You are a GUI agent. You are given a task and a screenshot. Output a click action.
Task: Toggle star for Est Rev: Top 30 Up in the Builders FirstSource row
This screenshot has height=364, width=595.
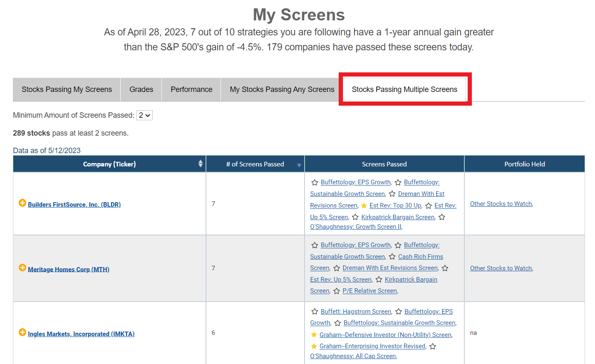[x=364, y=206]
